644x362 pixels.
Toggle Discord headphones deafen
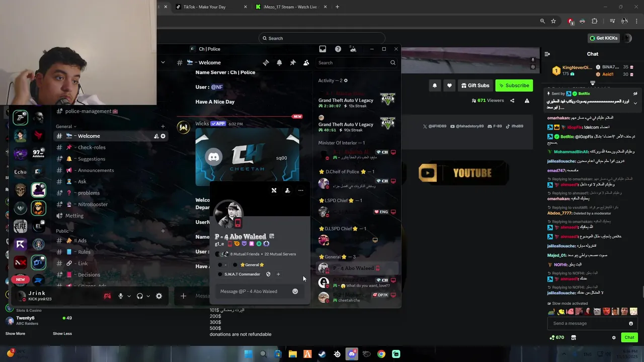pyautogui.click(x=140, y=296)
